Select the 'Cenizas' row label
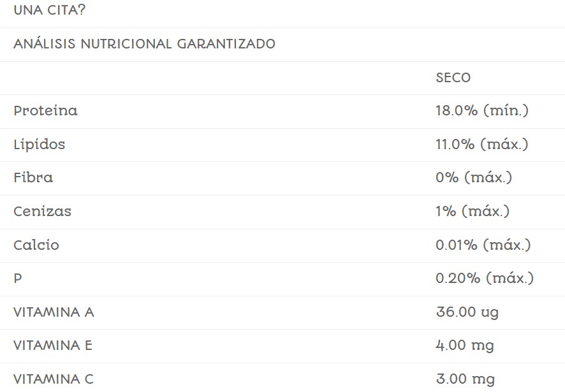This screenshot has width=565, height=392. tap(42, 212)
